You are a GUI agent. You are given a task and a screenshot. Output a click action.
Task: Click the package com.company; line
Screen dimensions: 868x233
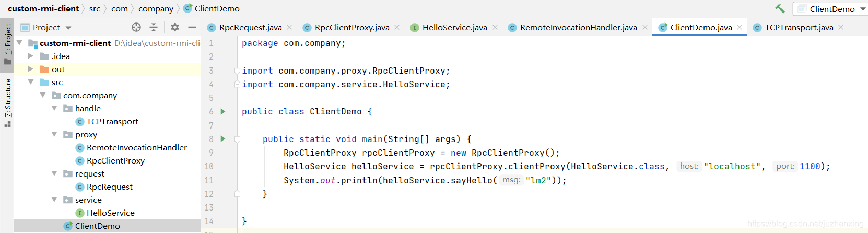click(294, 43)
